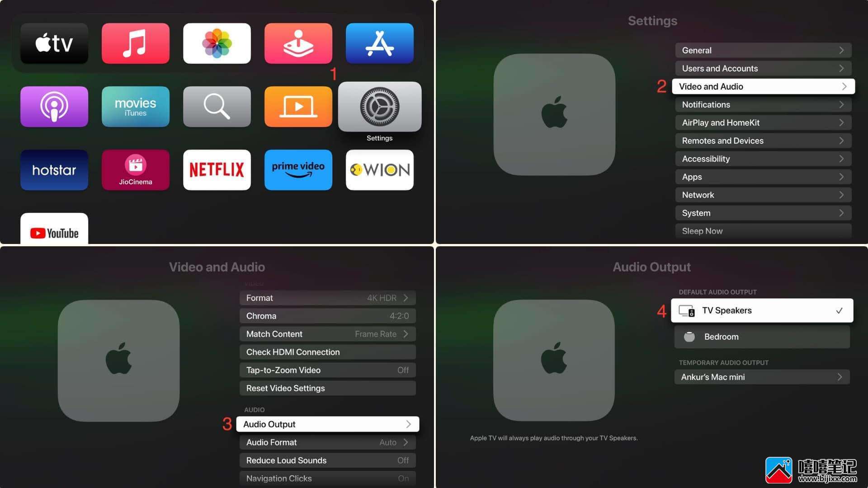Open the App Store
The height and width of the screenshot is (488, 868).
pos(380,43)
